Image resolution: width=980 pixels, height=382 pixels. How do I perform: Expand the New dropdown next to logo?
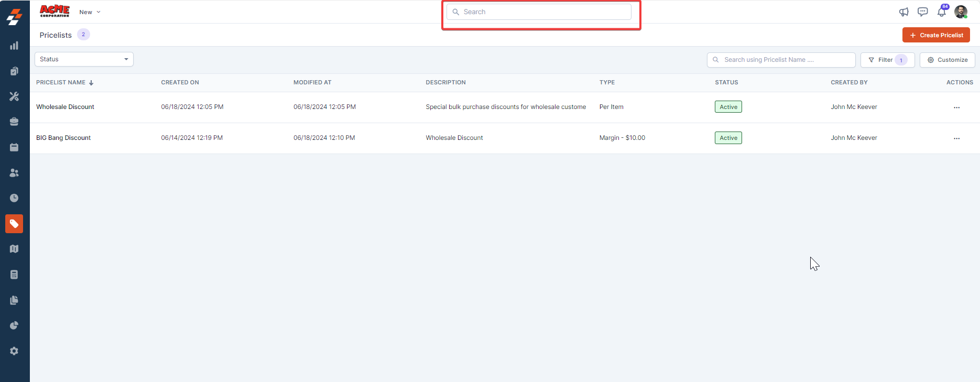click(x=90, y=12)
